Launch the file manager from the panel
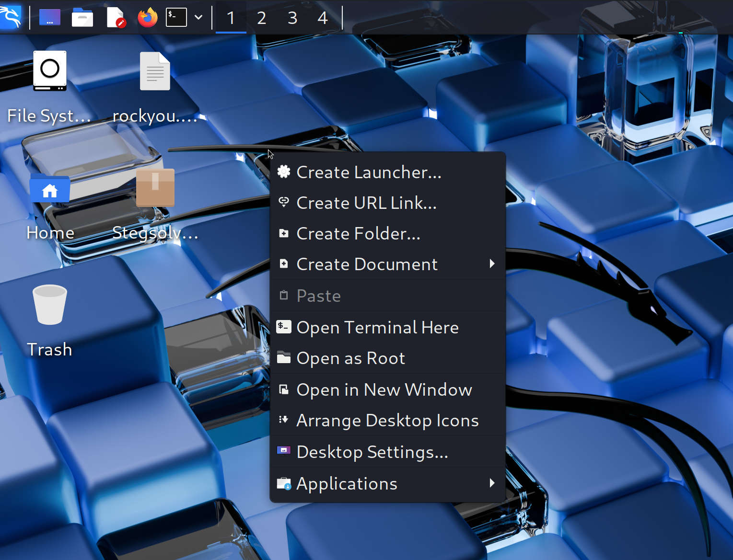Viewport: 733px width, 560px height. 82,18
